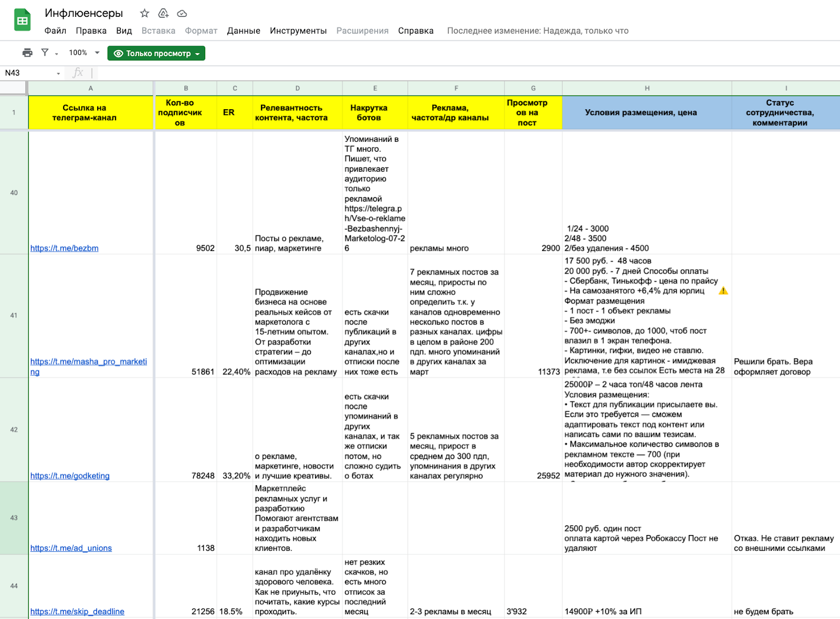Select column G header
The image size is (840, 619).
(x=533, y=88)
